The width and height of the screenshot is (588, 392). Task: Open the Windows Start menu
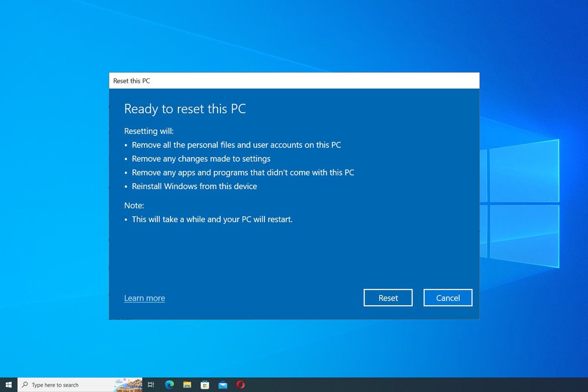point(8,385)
